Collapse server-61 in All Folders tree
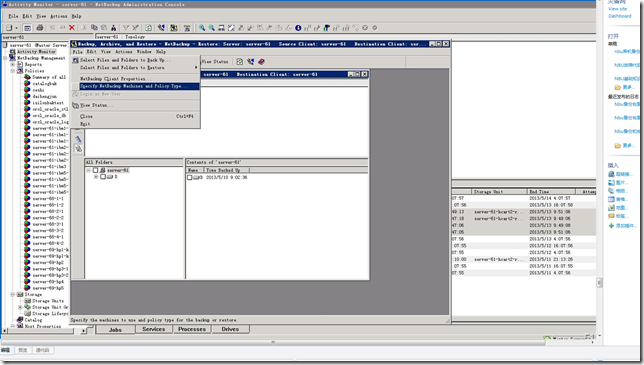The image size is (644, 365). [88, 170]
